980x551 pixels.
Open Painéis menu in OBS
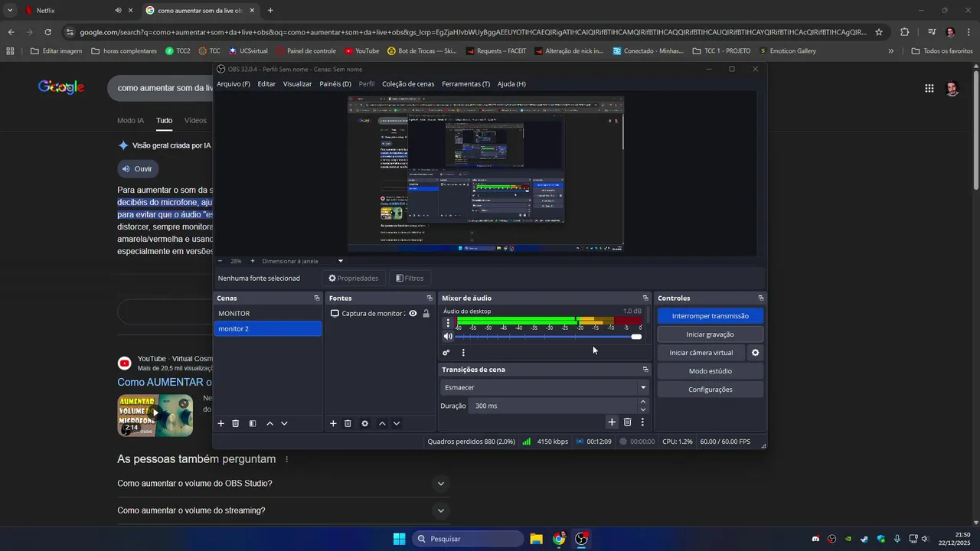(x=335, y=84)
